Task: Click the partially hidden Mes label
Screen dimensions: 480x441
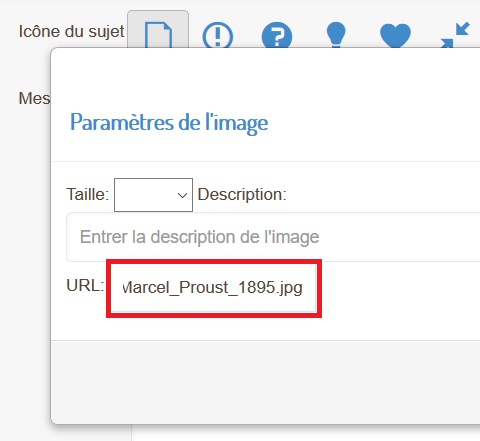Action: tap(34, 99)
